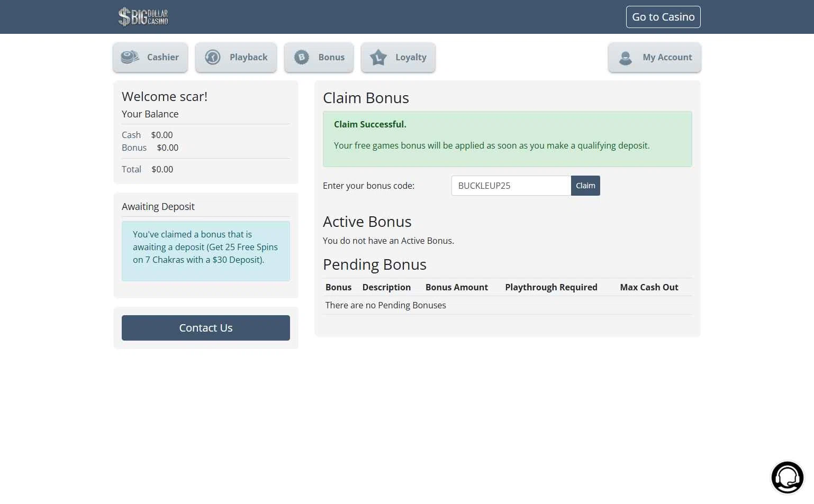This screenshot has width=814, height=504.
Task: Click the Big Dollar Casino logo
Action: tap(143, 17)
